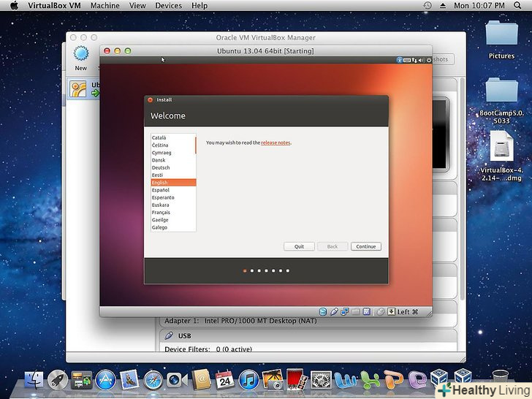The image size is (532, 399).
Task: Click the network adapters status icon
Action: click(x=345, y=311)
